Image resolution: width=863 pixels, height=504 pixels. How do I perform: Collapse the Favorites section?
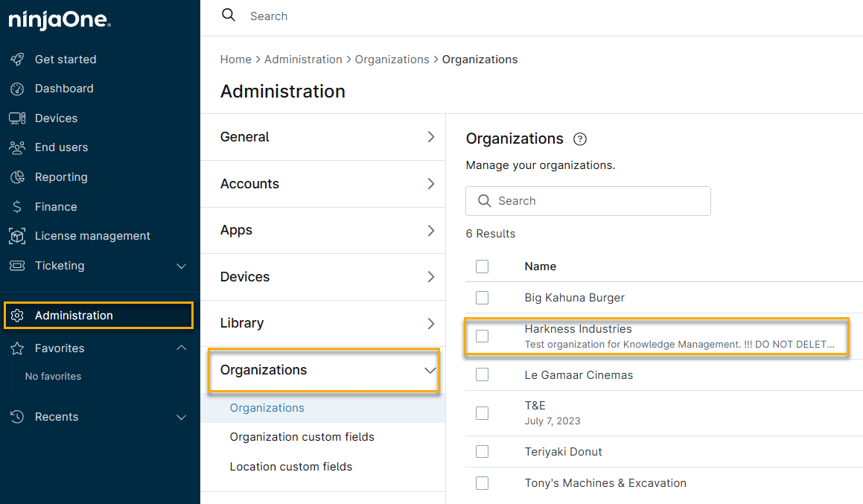tap(181, 348)
